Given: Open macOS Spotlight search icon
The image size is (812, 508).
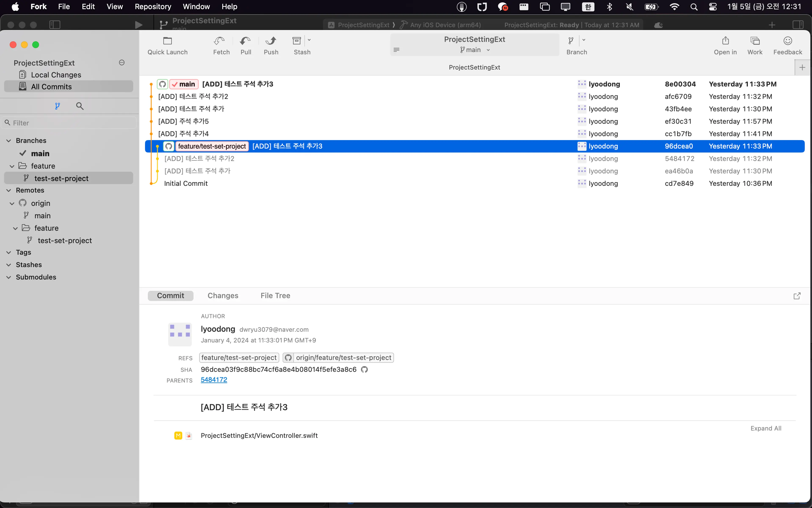Looking at the screenshot, I should click(x=694, y=7).
